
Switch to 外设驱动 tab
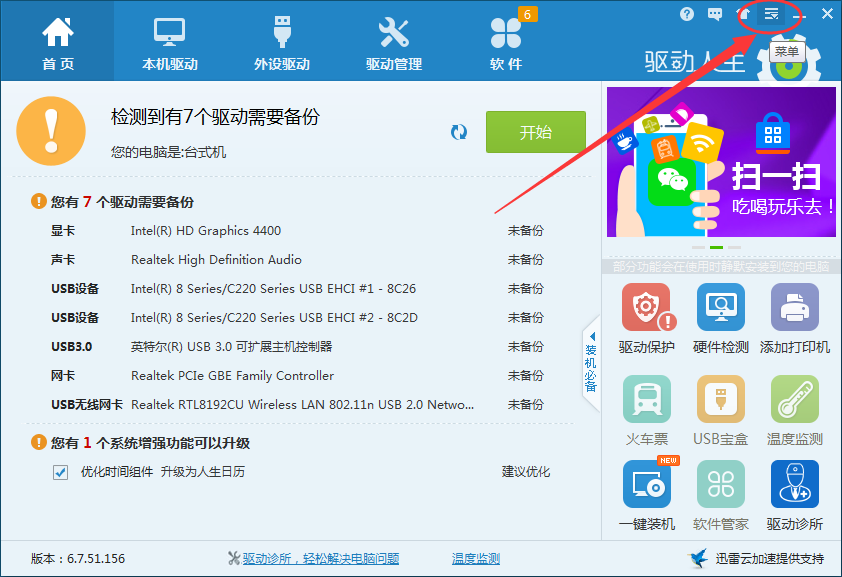coord(282,43)
